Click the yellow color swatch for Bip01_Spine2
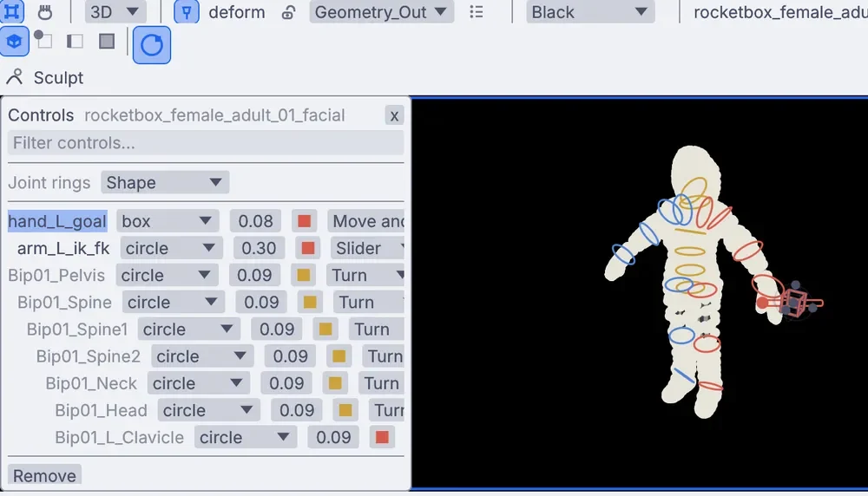Image resolution: width=868 pixels, height=496 pixels. coord(339,356)
